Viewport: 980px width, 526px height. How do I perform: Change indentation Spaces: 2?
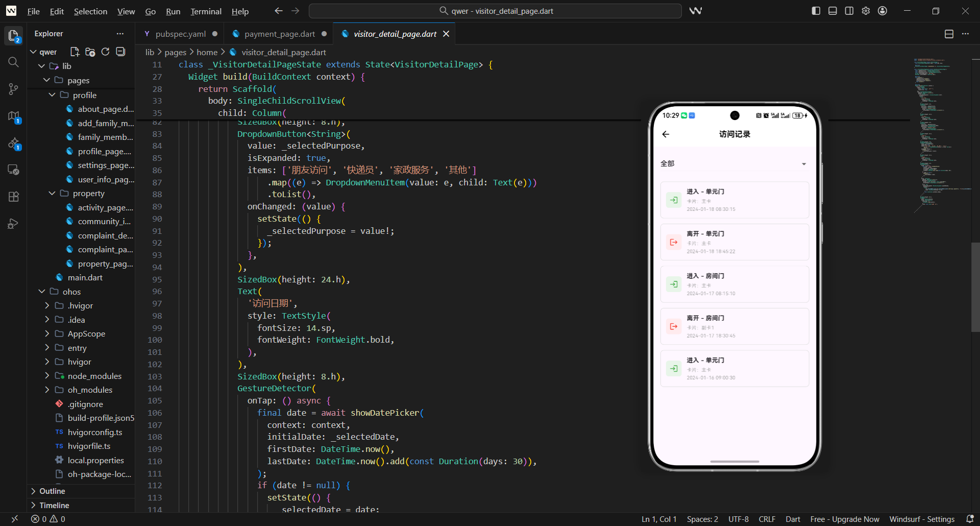click(x=702, y=519)
